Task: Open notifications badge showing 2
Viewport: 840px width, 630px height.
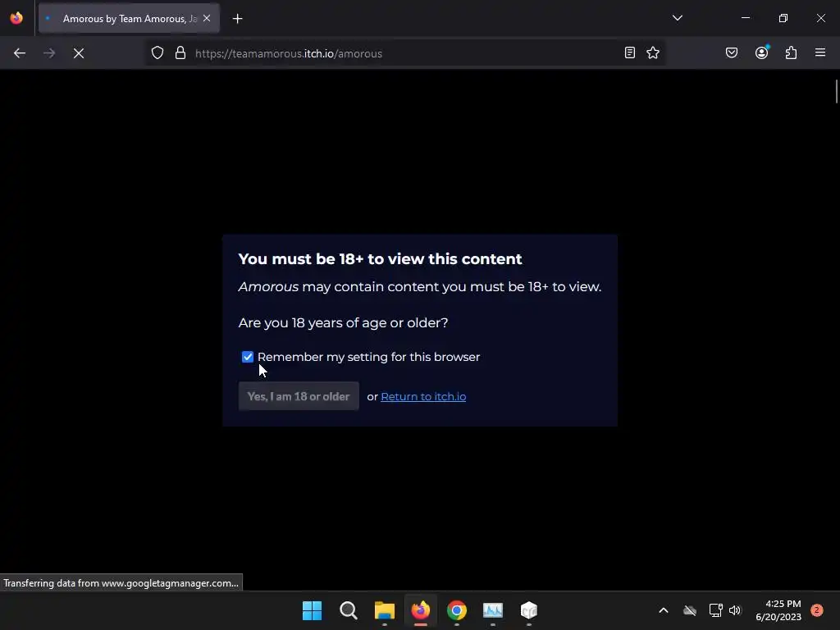Action: click(x=816, y=610)
